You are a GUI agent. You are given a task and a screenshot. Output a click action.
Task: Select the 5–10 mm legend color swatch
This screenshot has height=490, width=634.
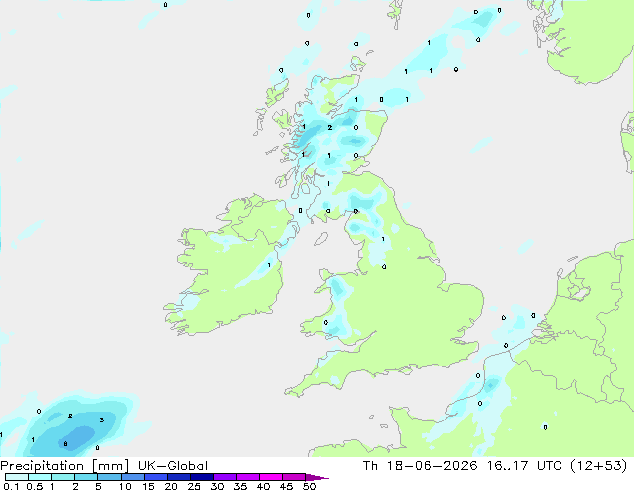[109, 477]
